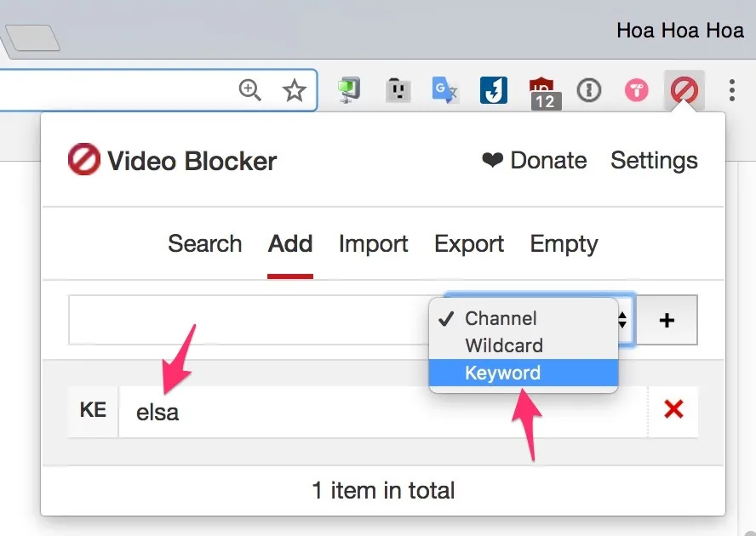This screenshot has width=756, height=536.
Task: Focus the block item text field
Action: point(249,320)
